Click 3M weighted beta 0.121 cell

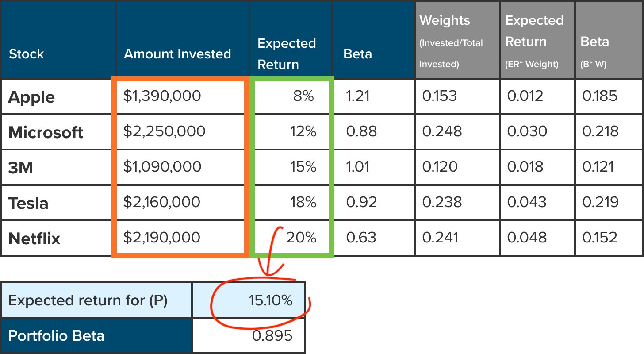coord(609,167)
